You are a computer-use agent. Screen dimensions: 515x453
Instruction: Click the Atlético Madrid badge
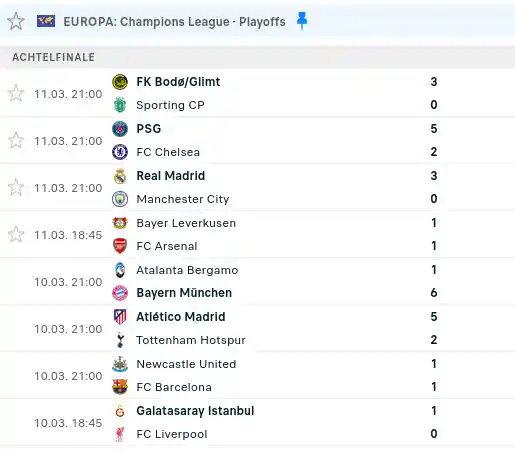tap(120, 317)
